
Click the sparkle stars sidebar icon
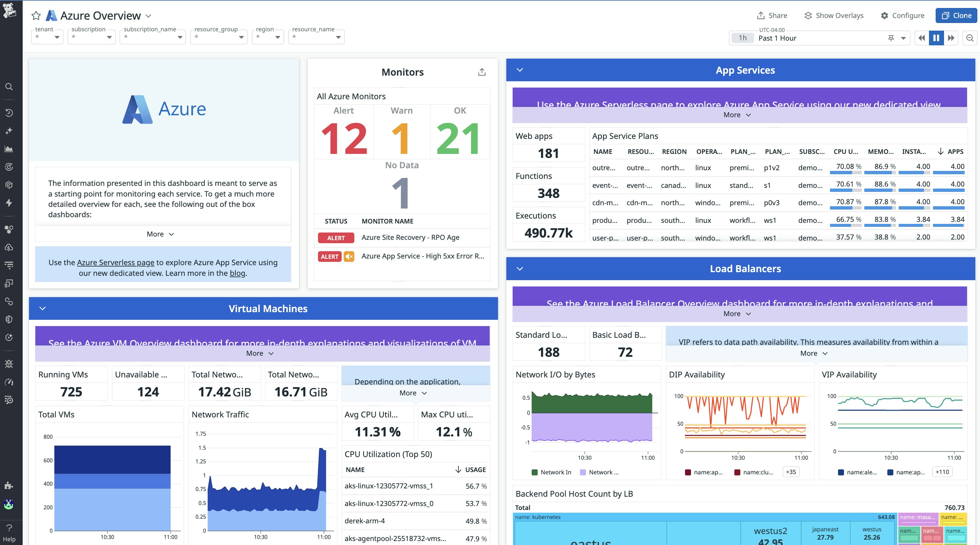pyautogui.click(x=9, y=131)
